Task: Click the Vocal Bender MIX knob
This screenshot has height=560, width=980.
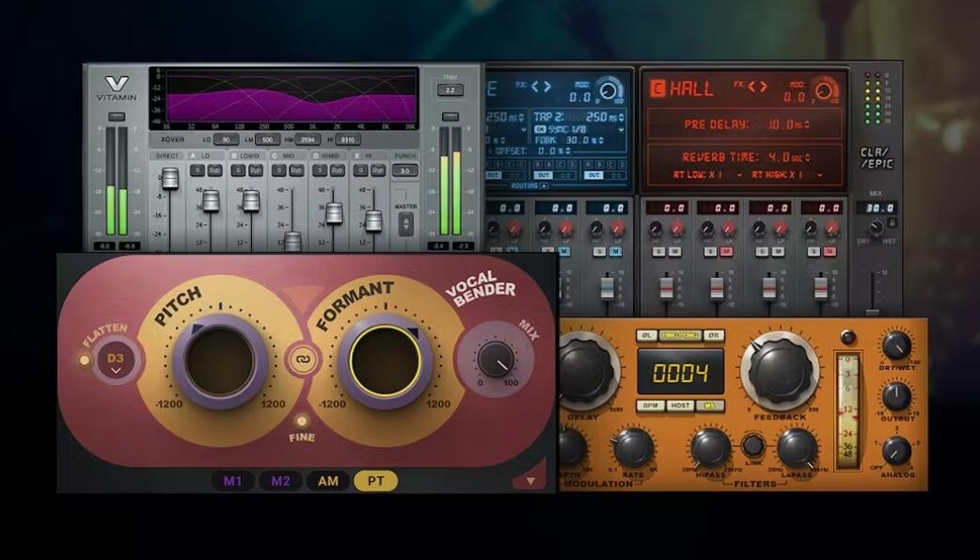Action: 496,360
